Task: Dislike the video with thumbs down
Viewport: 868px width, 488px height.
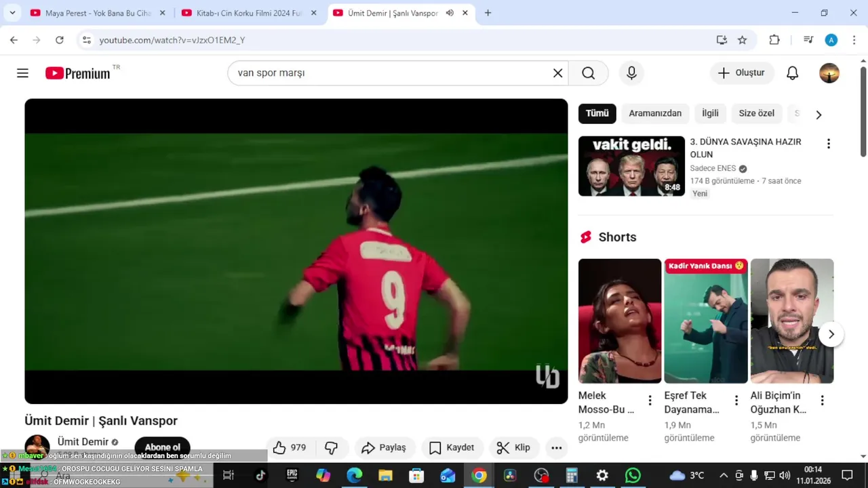Action: pyautogui.click(x=332, y=447)
